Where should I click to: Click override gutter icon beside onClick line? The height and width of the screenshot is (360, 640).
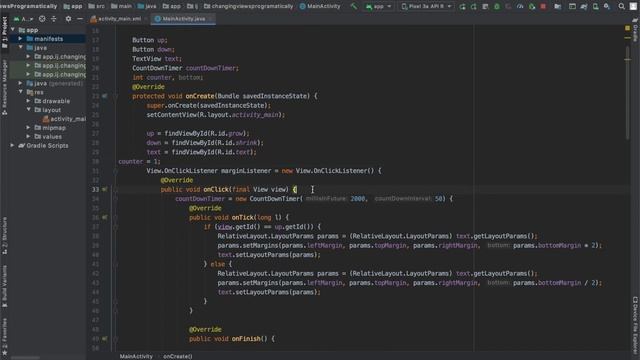[104, 189]
